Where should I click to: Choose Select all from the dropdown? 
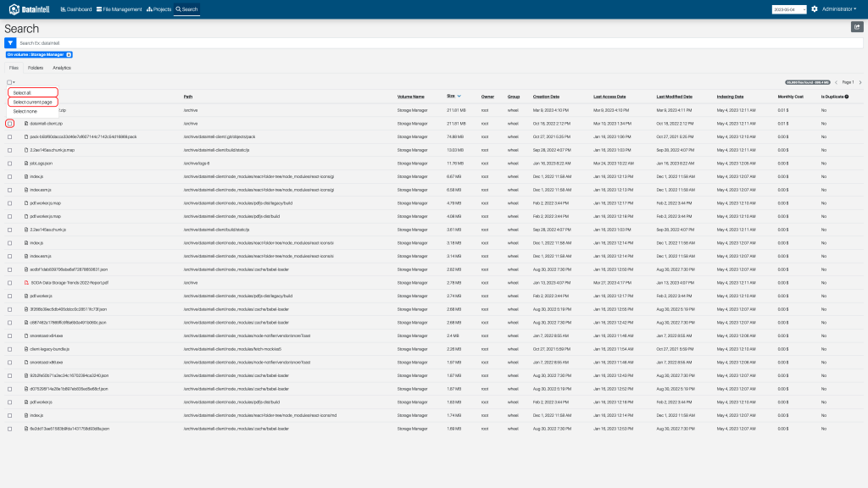tap(33, 93)
